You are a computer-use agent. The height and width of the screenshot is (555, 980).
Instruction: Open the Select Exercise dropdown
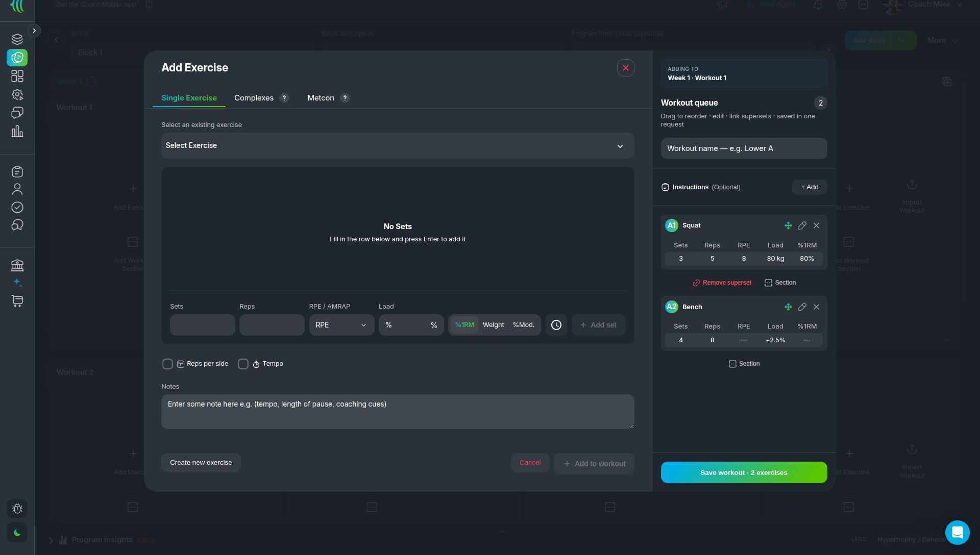pyautogui.click(x=398, y=146)
